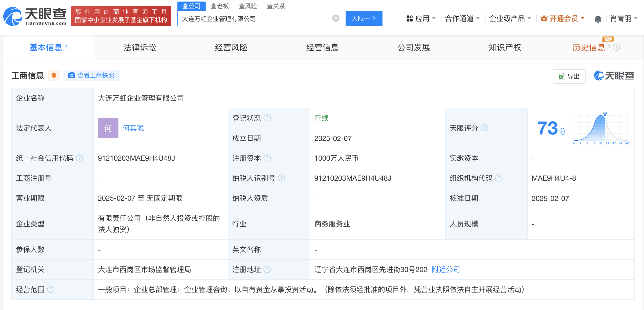
Task: Select the 查关系 search tab
Action: (x=276, y=6)
